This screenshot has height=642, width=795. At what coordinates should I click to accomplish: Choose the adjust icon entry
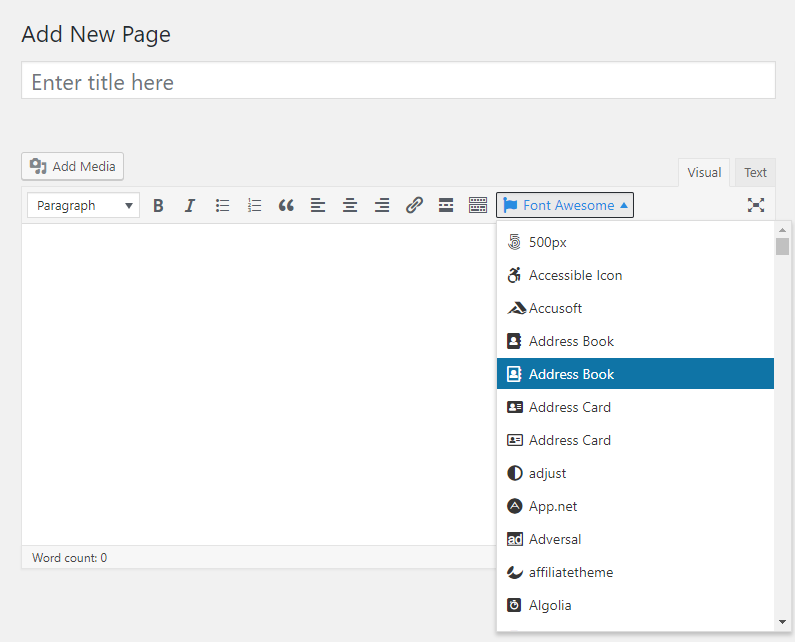click(635, 473)
